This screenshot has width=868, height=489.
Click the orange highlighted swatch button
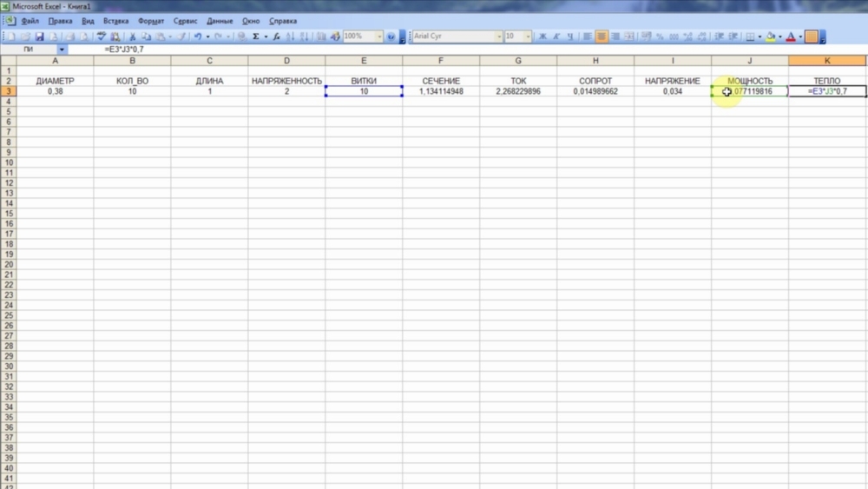(x=812, y=36)
